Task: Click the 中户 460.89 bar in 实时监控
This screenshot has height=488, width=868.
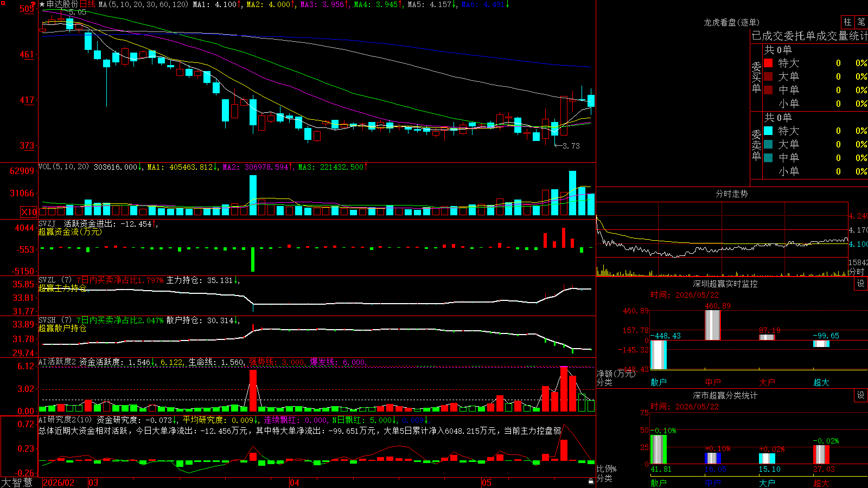Action: coord(713,325)
